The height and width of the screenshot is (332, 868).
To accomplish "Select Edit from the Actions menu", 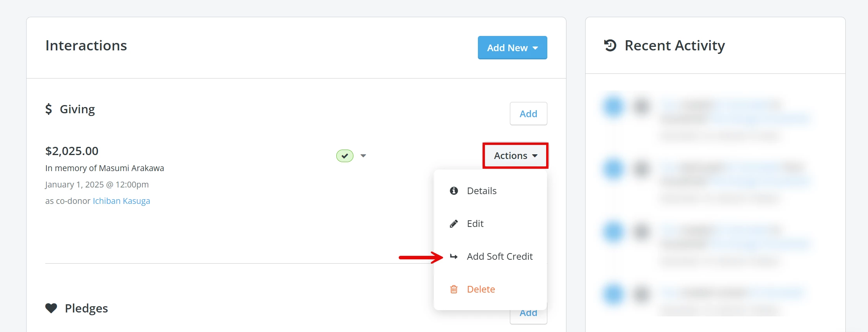I will click(x=475, y=223).
